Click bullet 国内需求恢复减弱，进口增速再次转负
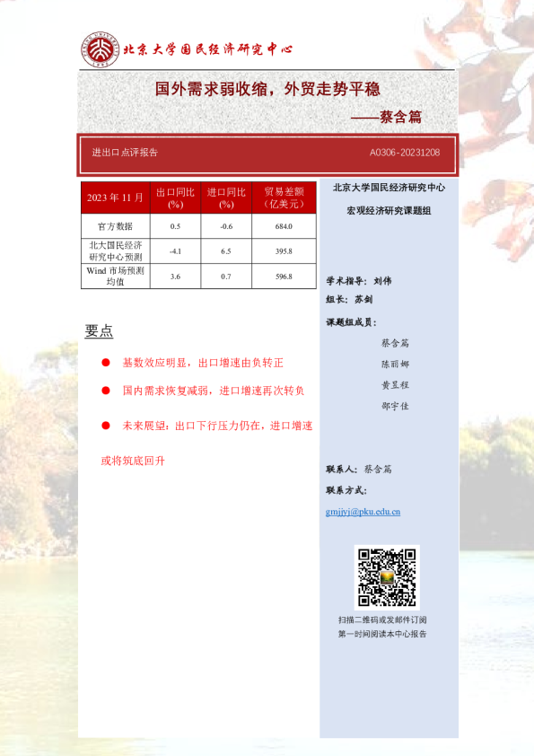 pyautogui.click(x=214, y=391)
